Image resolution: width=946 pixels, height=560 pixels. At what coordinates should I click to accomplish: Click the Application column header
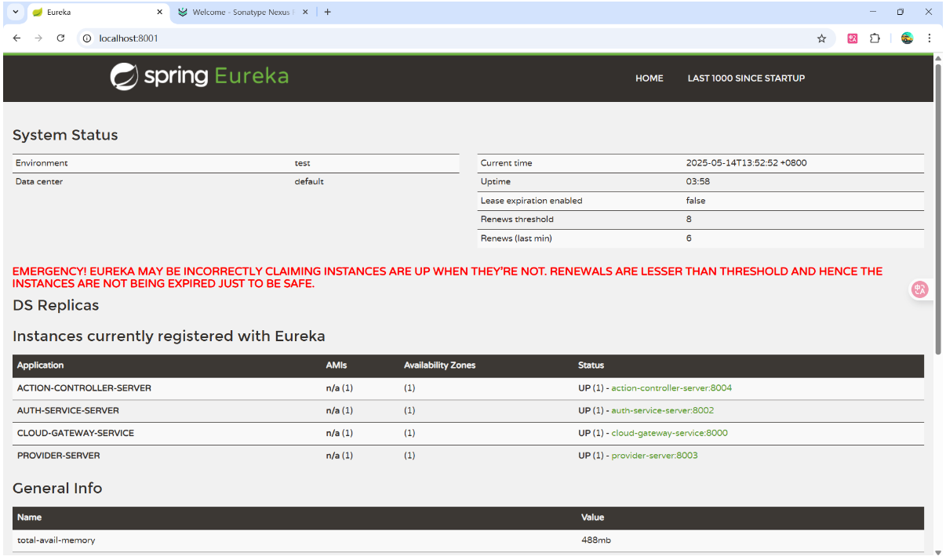[41, 365]
